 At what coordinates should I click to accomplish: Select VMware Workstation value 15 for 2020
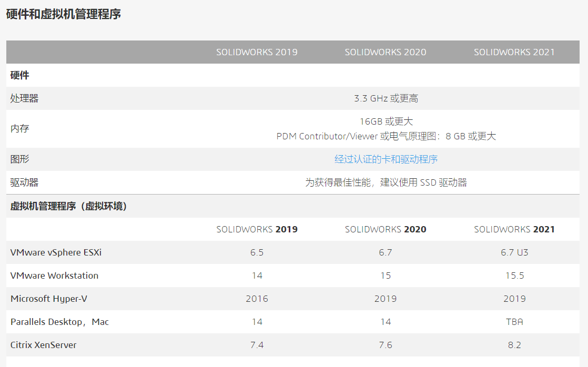[x=386, y=276]
